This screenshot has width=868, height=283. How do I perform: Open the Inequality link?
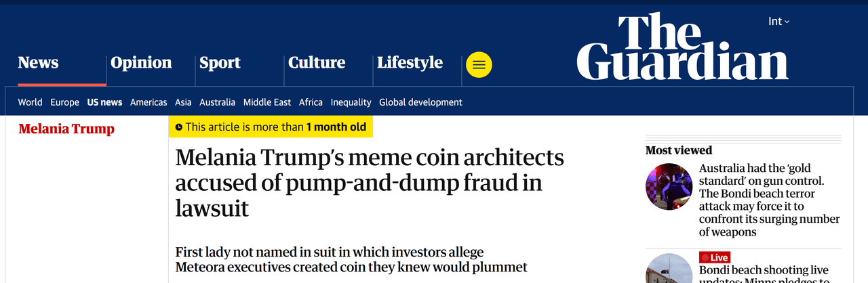(351, 102)
